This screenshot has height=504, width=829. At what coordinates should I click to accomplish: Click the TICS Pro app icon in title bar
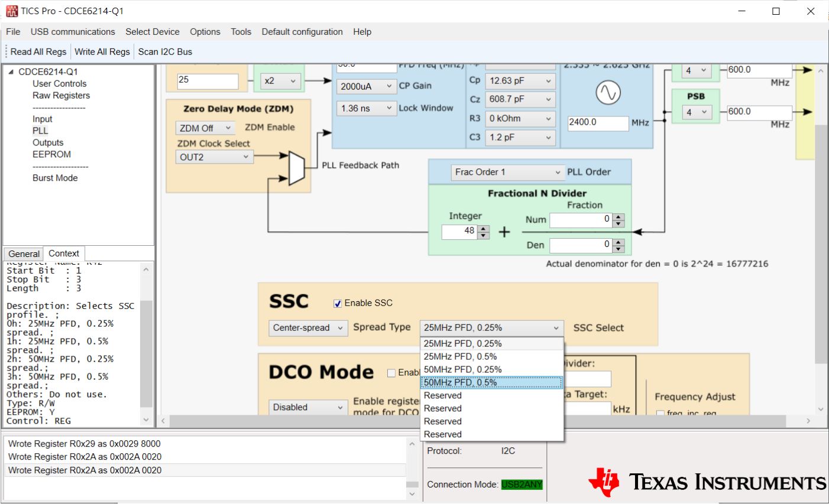(x=12, y=11)
